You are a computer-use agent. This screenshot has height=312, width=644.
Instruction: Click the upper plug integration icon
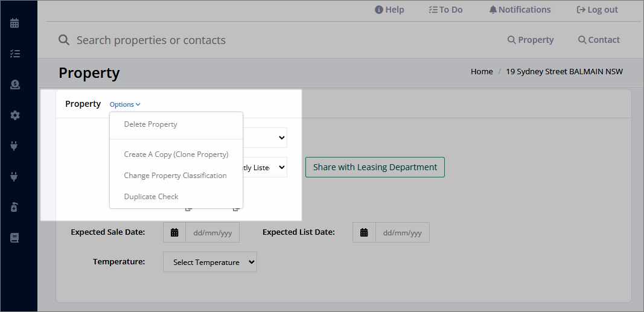[x=14, y=145]
